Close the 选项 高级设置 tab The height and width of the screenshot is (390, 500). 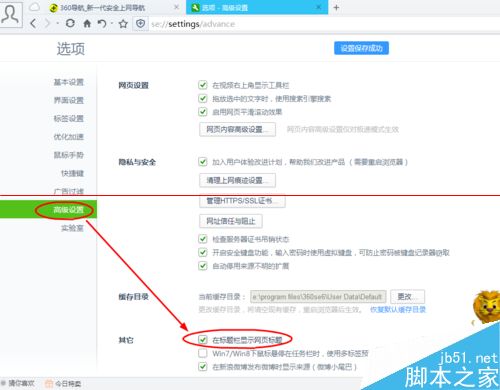pyautogui.click(x=319, y=7)
